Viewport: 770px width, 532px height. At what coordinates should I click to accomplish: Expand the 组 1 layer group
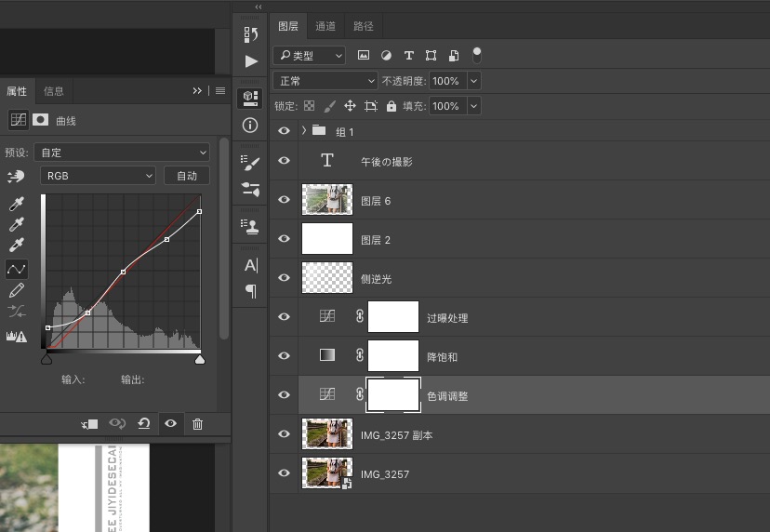pos(304,131)
